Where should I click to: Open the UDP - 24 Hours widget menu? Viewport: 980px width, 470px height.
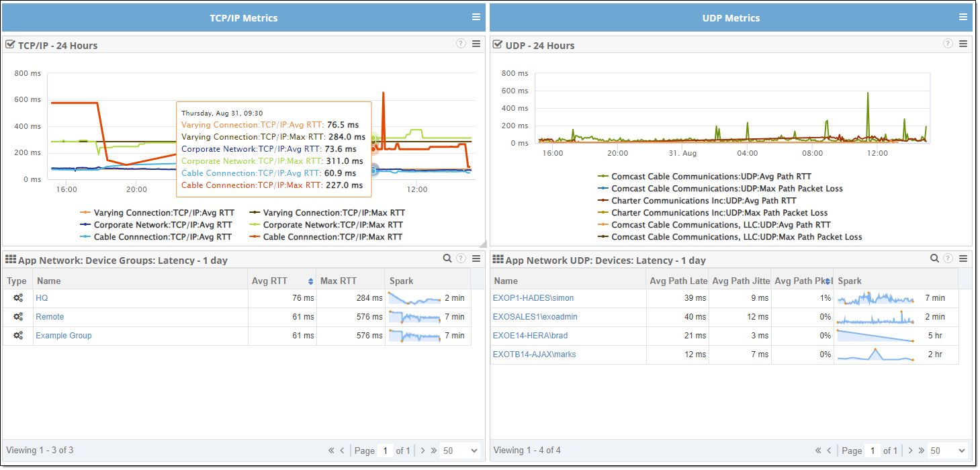coord(963,44)
